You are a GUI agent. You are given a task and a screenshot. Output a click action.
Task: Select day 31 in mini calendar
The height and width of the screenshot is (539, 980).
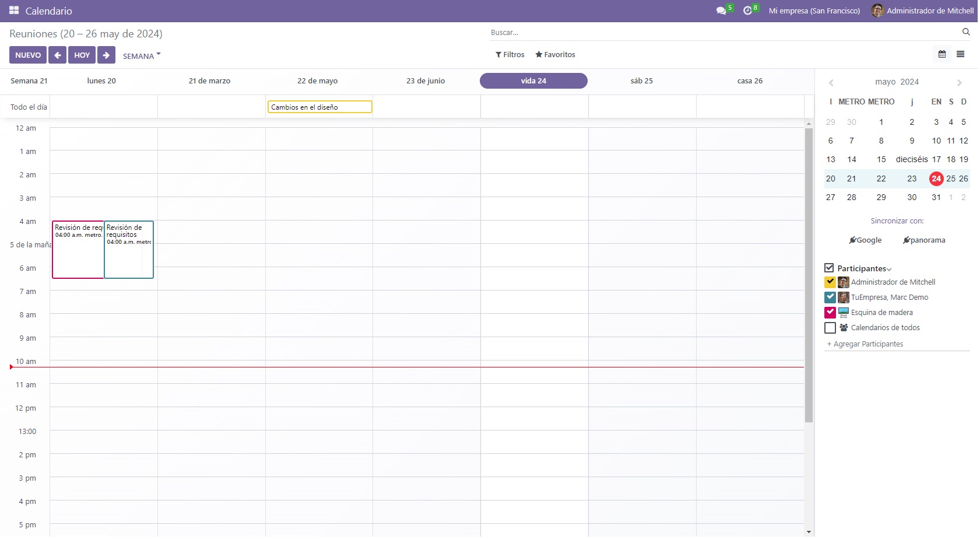point(936,197)
